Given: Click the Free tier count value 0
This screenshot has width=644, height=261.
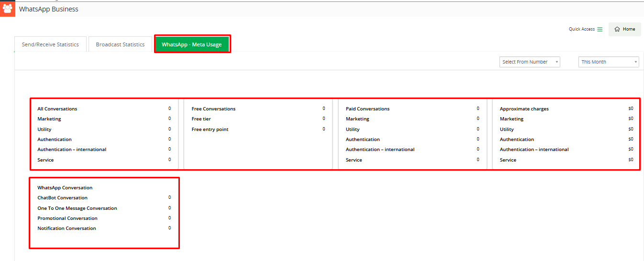Looking at the screenshot, I should click(323, 119).
